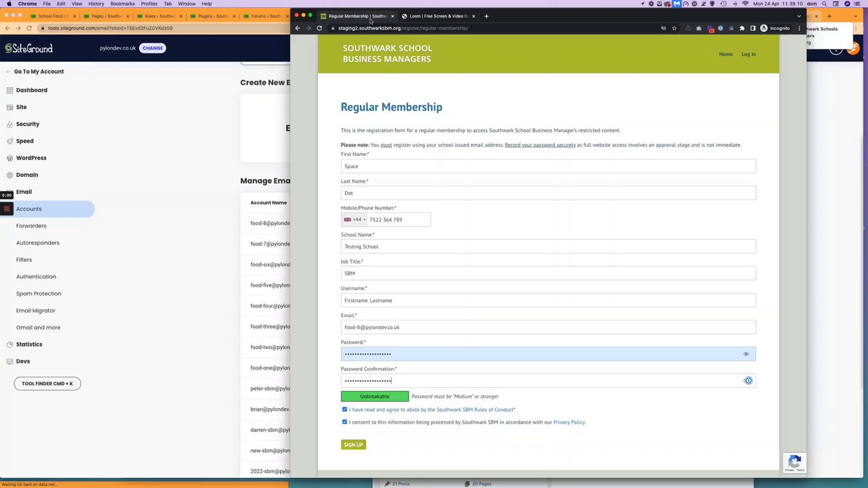Open the Bookmarks menu in the menu bar
This screenshot has height=488, width=868.
(122, 3)
